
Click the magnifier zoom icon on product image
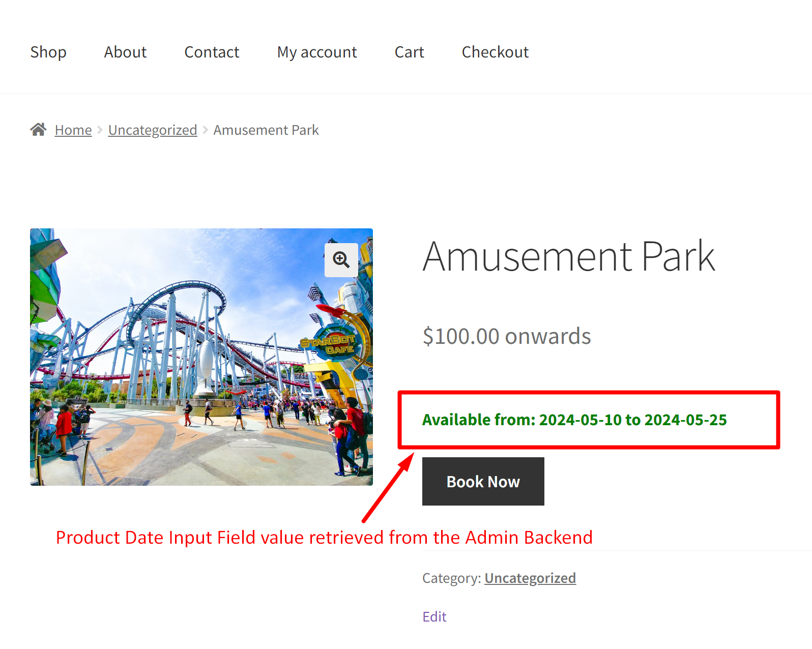coord(341,260)
